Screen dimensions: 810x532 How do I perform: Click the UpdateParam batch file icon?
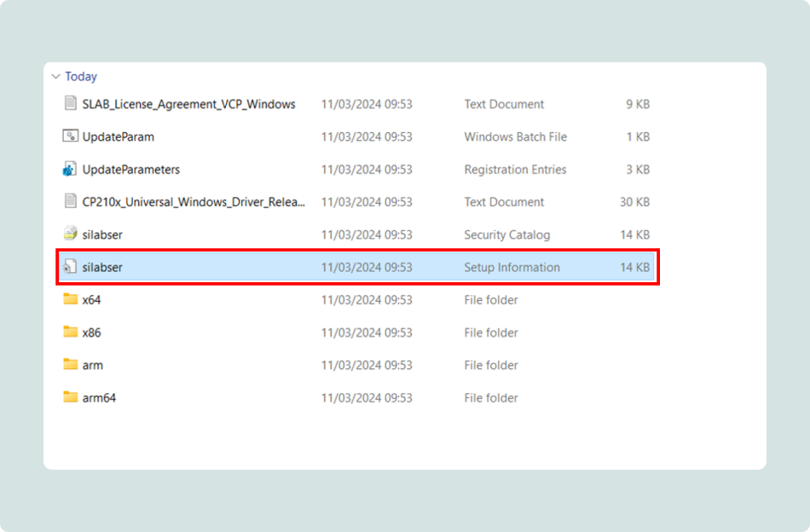(70, 136)
